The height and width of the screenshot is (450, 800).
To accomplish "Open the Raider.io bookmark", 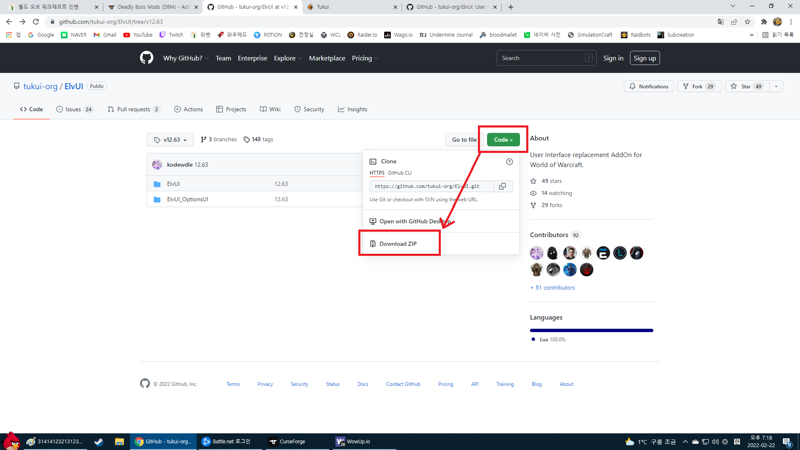I will click(x=362, y=35).
